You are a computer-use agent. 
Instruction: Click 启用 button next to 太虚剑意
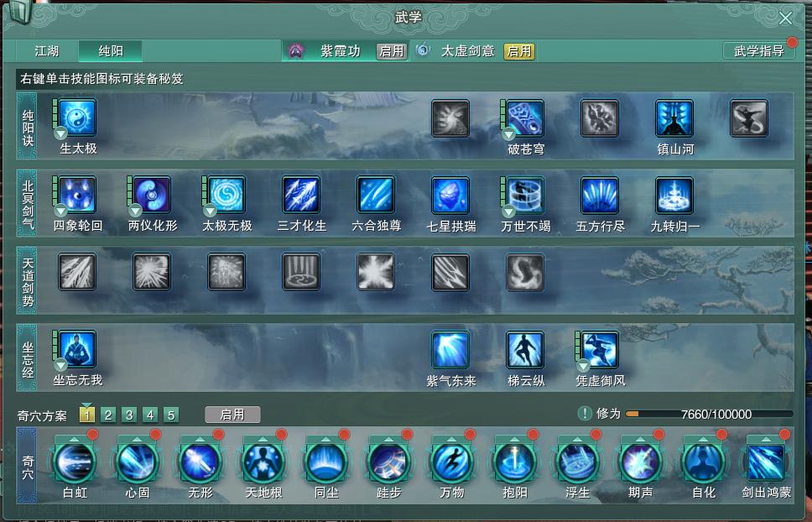point(519,50)
